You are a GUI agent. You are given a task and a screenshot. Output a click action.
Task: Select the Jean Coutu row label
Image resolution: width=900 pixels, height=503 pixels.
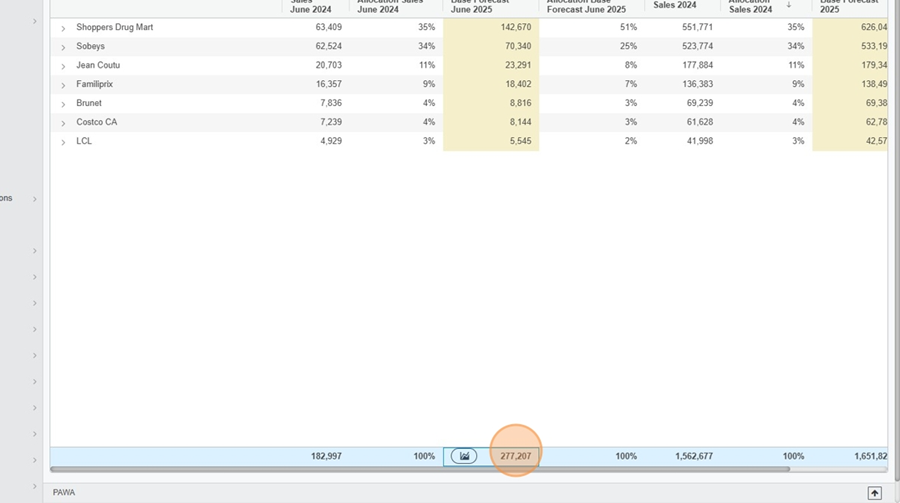point(98,65)
